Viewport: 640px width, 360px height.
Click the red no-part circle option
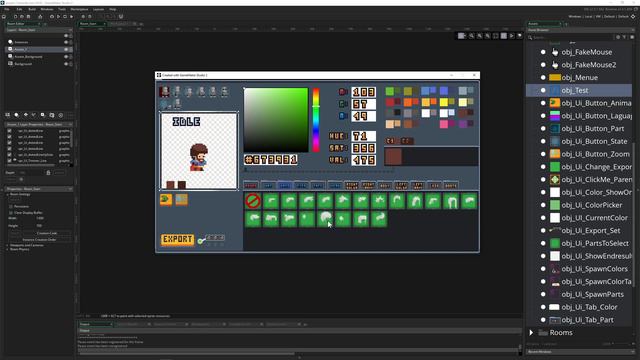[253, 201]
